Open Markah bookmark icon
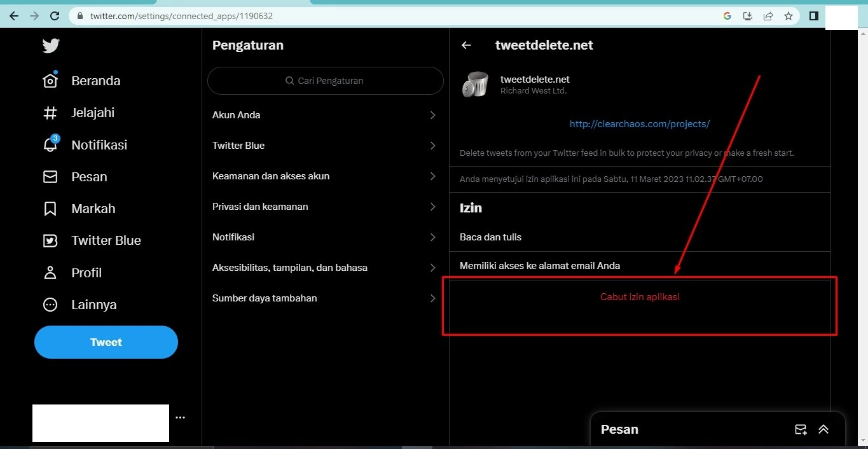Screen dimensions: 868x449 coord(50,209)
